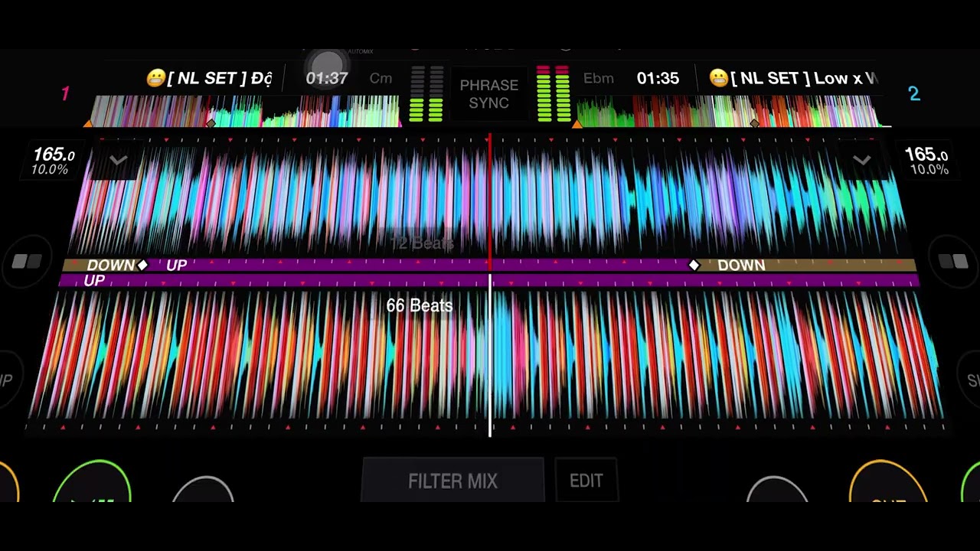Open the FILTER MIX panel

452,481
